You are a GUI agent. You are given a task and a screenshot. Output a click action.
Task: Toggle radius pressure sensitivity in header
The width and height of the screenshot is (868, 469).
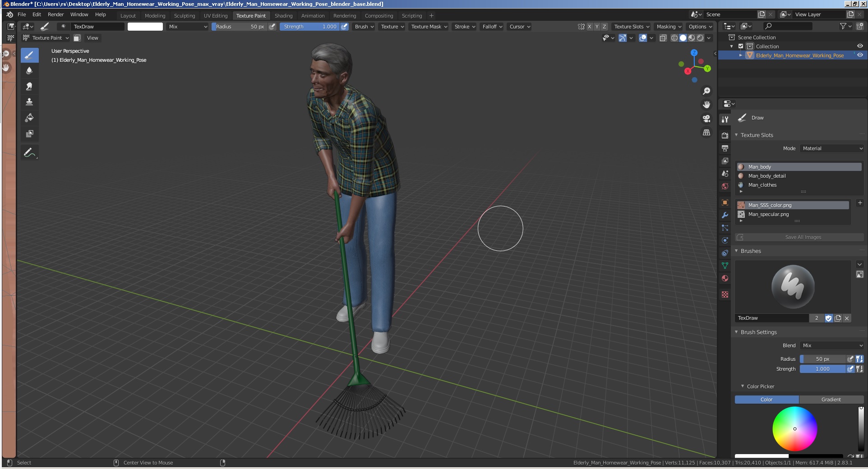point(272,27)
